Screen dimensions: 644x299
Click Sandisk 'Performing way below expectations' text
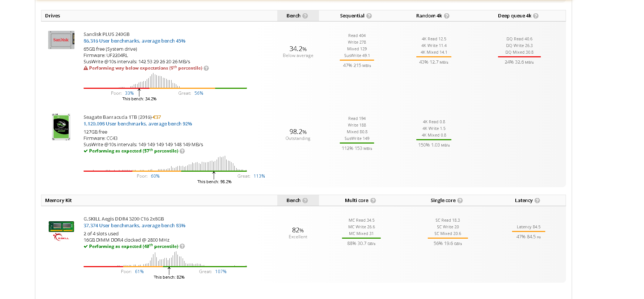146,68
